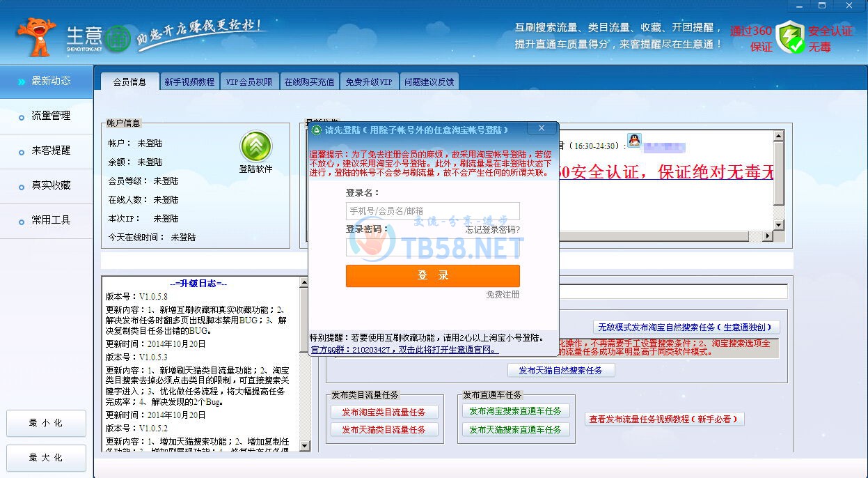Image resolution: width=868 pixels, height=478 pixels.
Task: Switch to the 在线购买充值 tab
Action: pyautogui.click(x=309, y=82)
